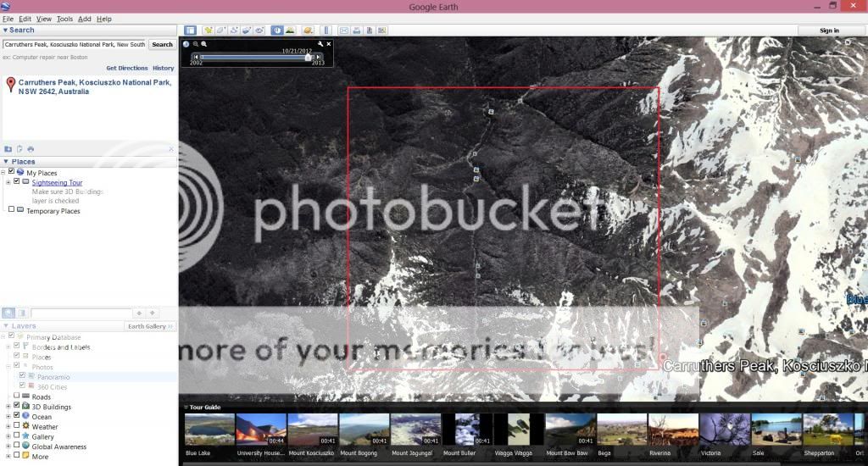
Task: Click the historical imagery time slider handle
Action: coord(308,57)
